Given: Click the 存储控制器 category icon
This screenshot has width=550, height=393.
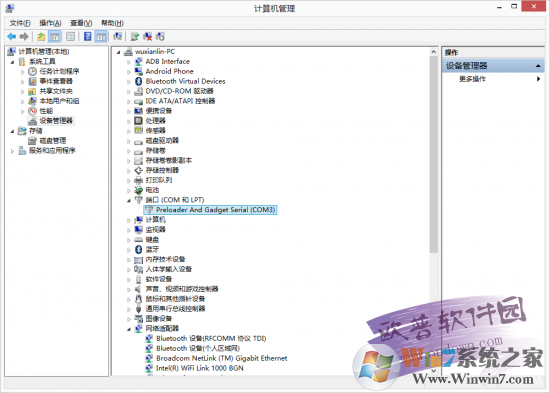Looking at the screenshot, I should pyautogui.click(x=139, y=170).
